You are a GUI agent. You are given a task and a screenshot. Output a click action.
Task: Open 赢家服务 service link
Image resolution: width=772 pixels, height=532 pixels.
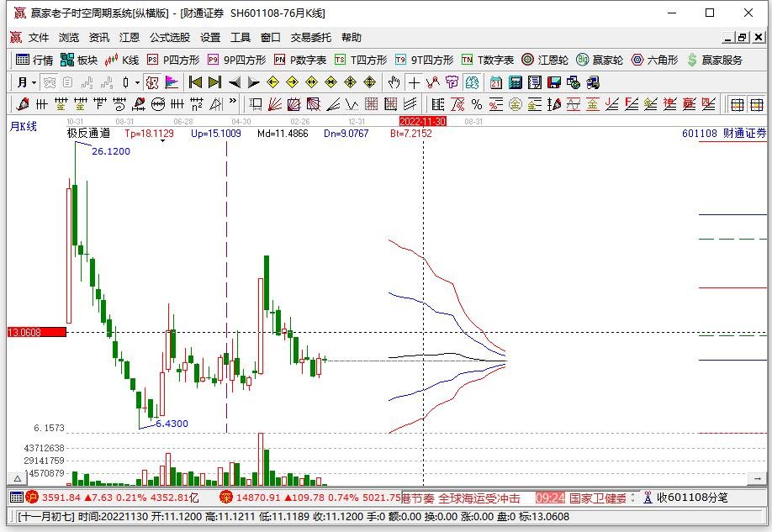pyautogui.click(x=715, y=60)
